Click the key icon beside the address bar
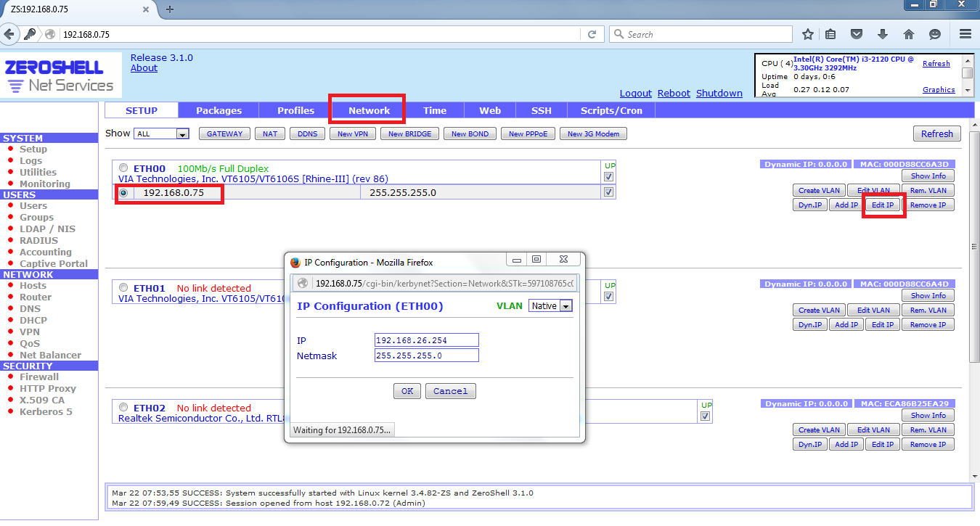This screenshot has width=980, height=526. pos(30,34)
